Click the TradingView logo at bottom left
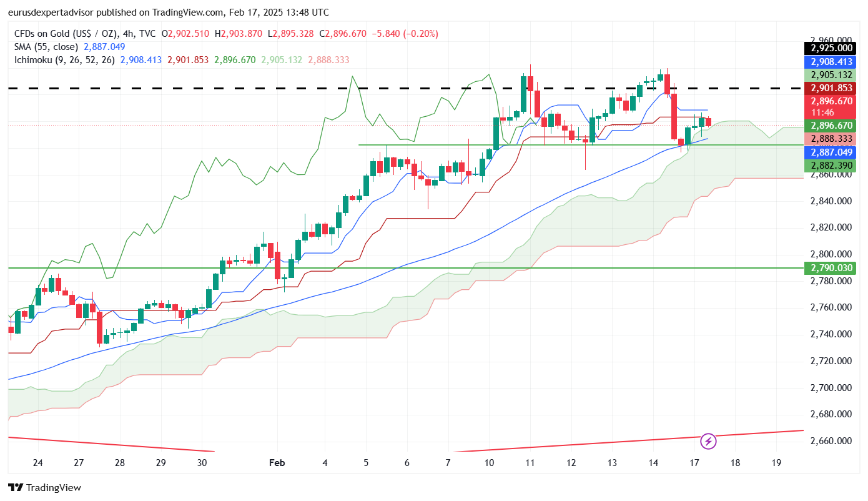This screenshot has width=868, height=501. coord(44,488)
